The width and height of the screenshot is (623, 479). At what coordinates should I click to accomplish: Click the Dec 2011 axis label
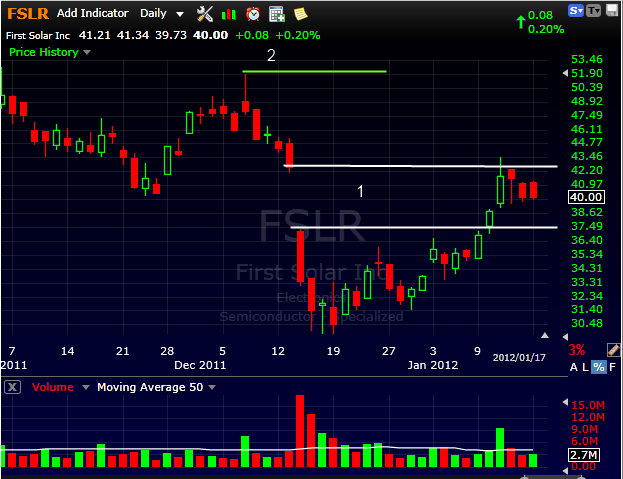tap(200, 365)
